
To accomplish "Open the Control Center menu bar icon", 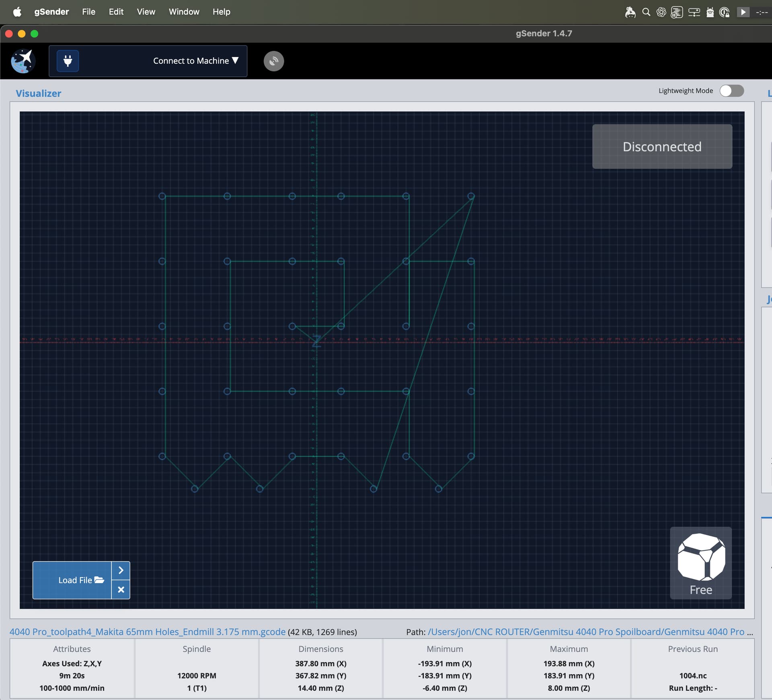I will tap(694, 12).
